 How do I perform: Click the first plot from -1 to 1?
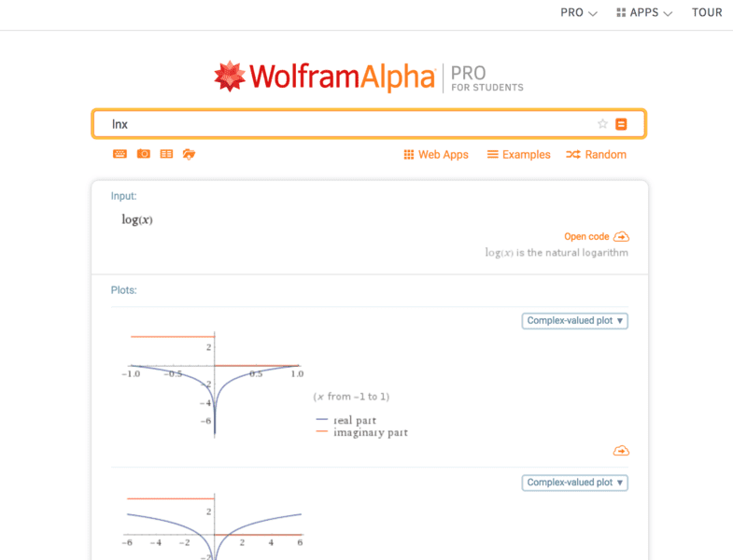(x=213, y=385)
